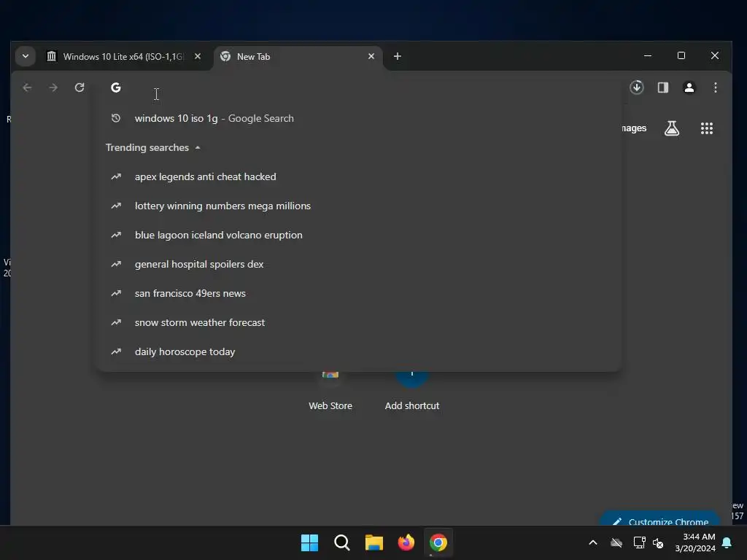Choose snow storm weather forecast suggestion
Screen dimensions: 747x560
coord(358,322)
